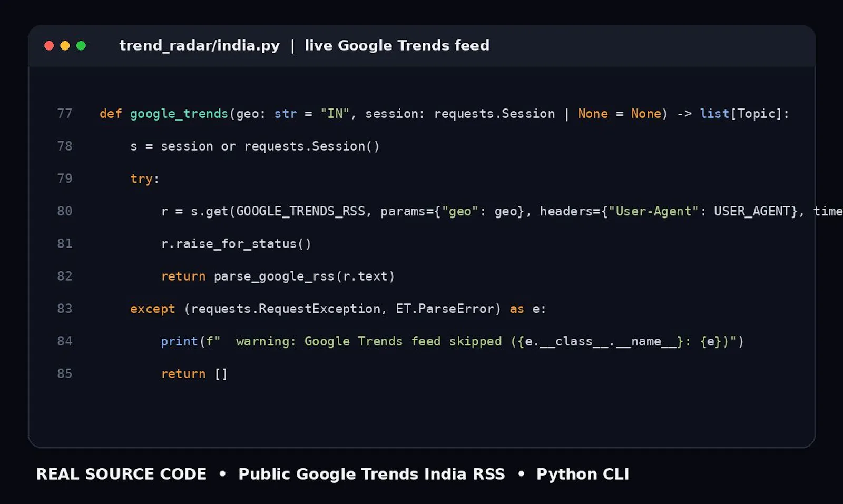Click 'GOOGLE_TRENDS_RSS' constant

300,211
